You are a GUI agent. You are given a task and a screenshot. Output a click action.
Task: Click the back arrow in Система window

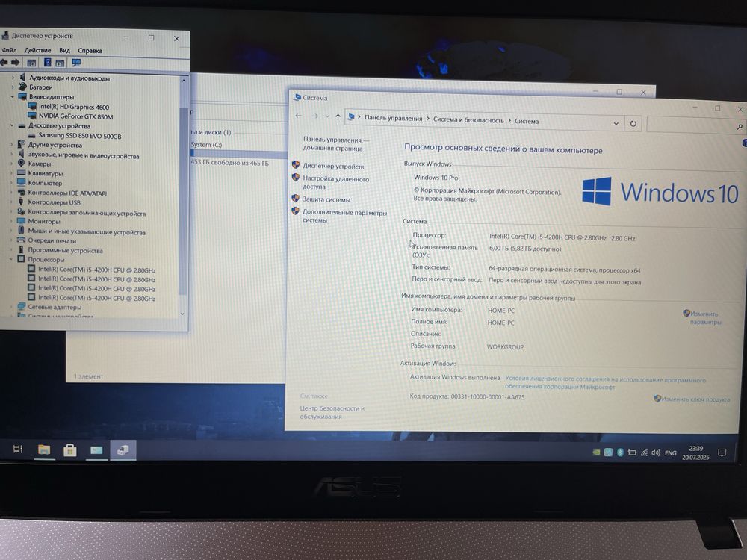299,116
